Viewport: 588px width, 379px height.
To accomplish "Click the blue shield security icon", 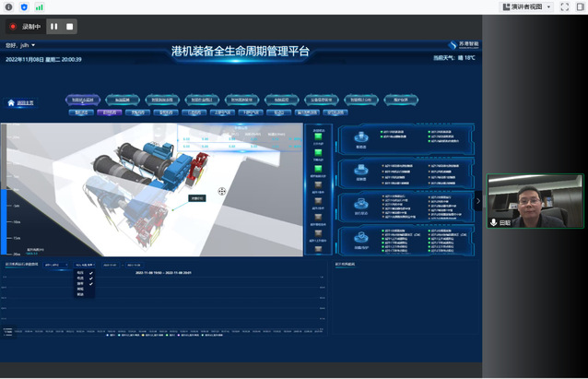I will pos(24,6).
